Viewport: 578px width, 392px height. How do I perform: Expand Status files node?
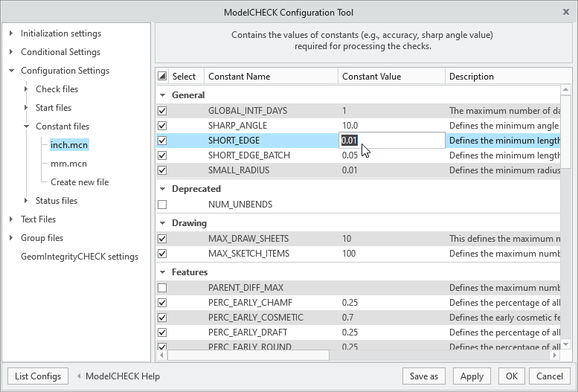(26, 200)
